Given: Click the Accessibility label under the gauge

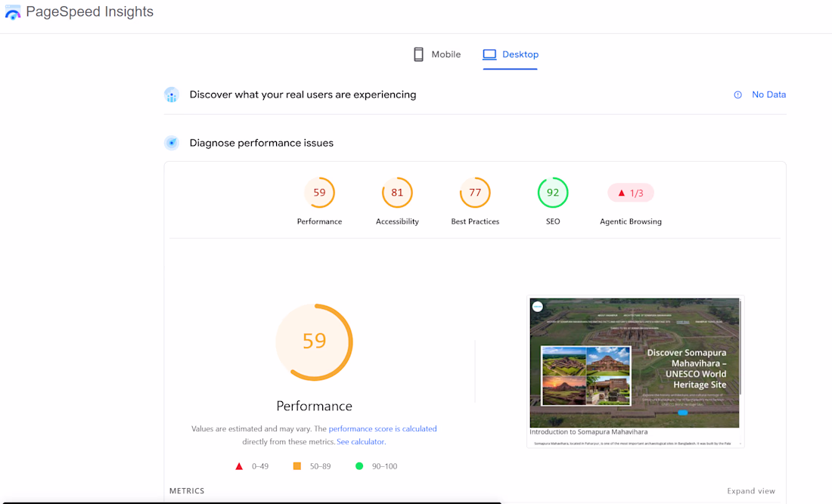Looking at the screenshot, I should (x=397, y=221).
